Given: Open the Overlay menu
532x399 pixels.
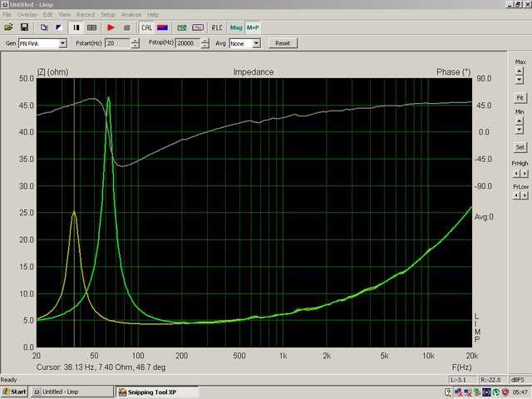Looking at the screenshot, I should point(27,15).
